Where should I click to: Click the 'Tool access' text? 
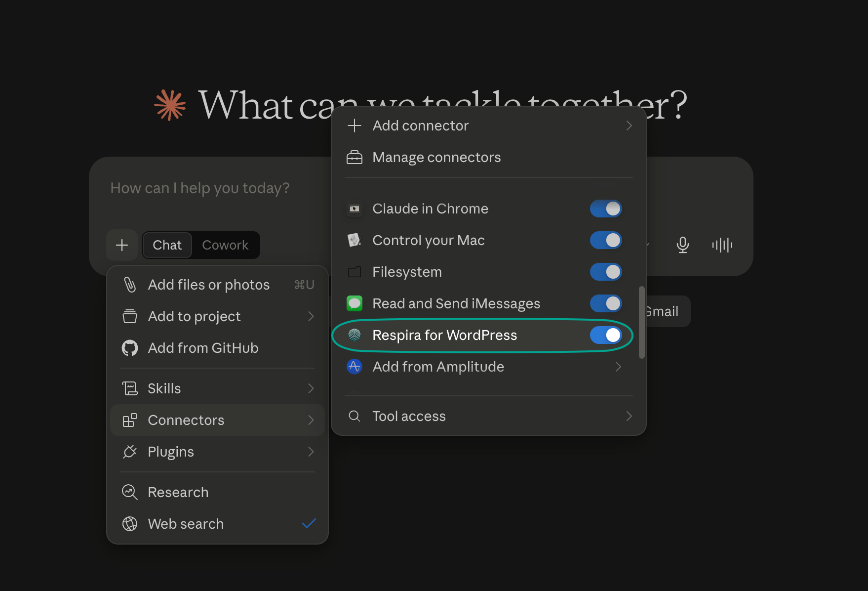(409, 416)
